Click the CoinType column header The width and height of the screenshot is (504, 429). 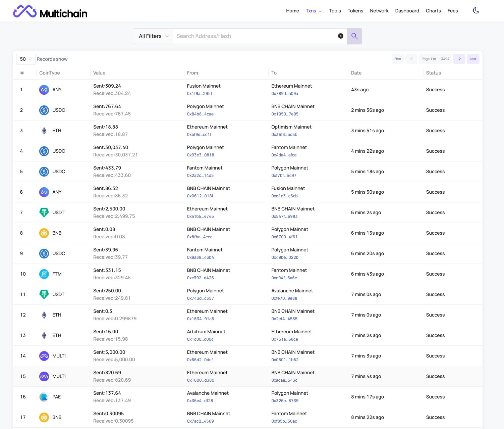(49, 73)
